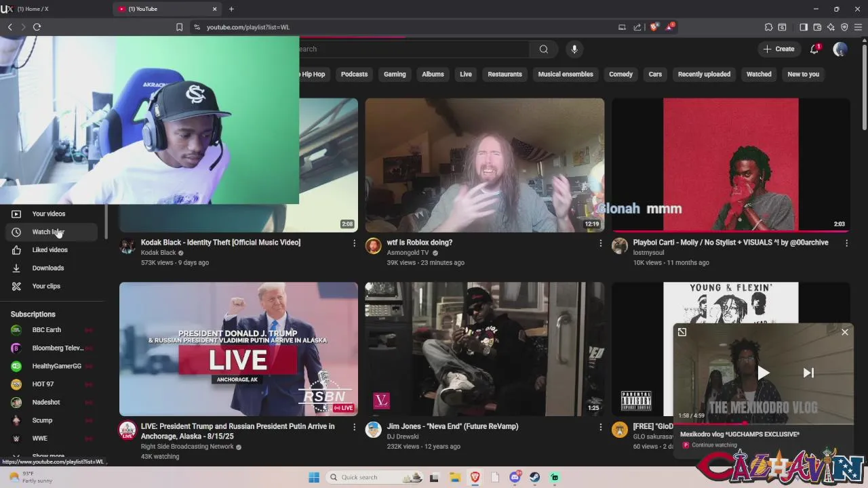868x488 pixels.
Task: Open options for Kodak Black Identity Theft video
Action: pyautogui.click(x=354, y=243)
